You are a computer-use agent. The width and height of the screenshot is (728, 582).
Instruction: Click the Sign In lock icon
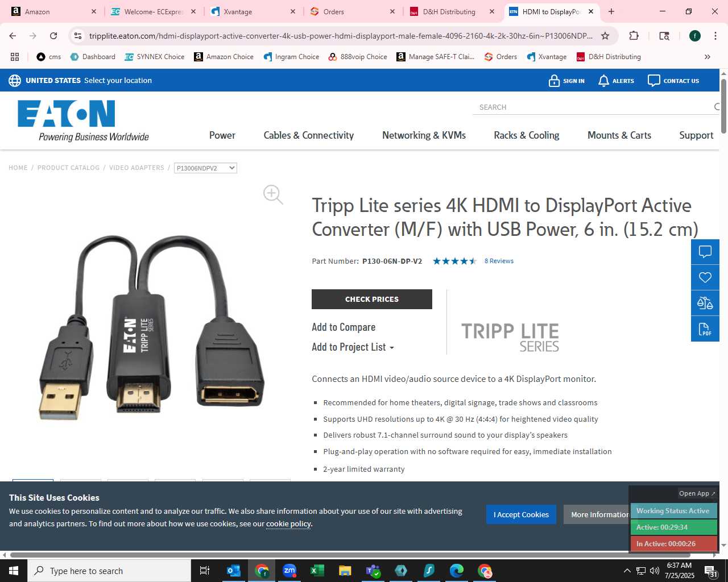point(554,81)
